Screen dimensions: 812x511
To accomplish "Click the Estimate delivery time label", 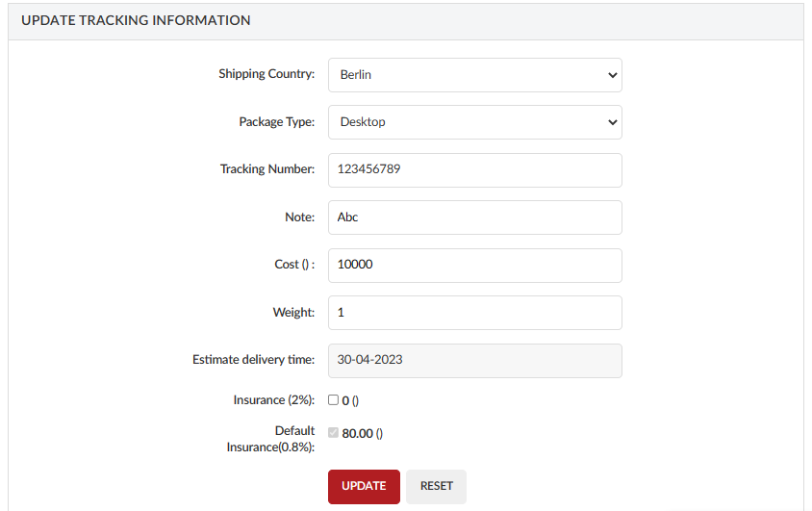I will 253,359.
